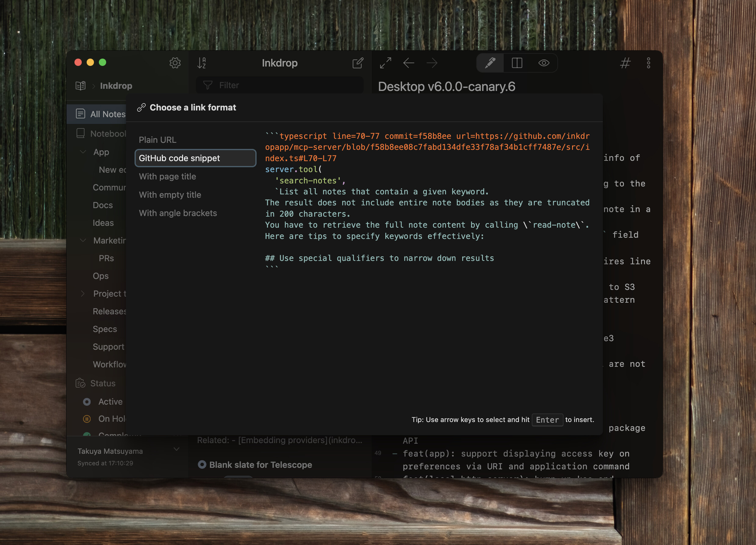Open the Takuya Matsuyama account dropdown chevron
This screenshot has height=545, width=756.
point(176,449)
